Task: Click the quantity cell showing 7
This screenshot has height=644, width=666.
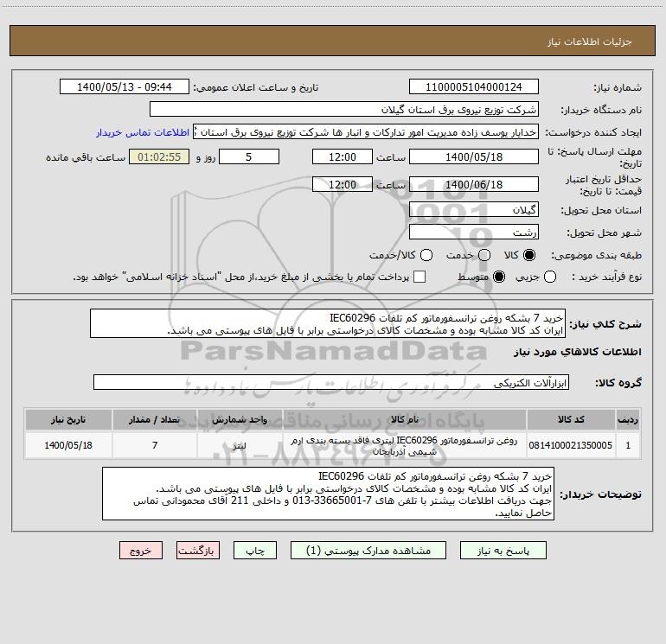Action: (x=155, y=445)
